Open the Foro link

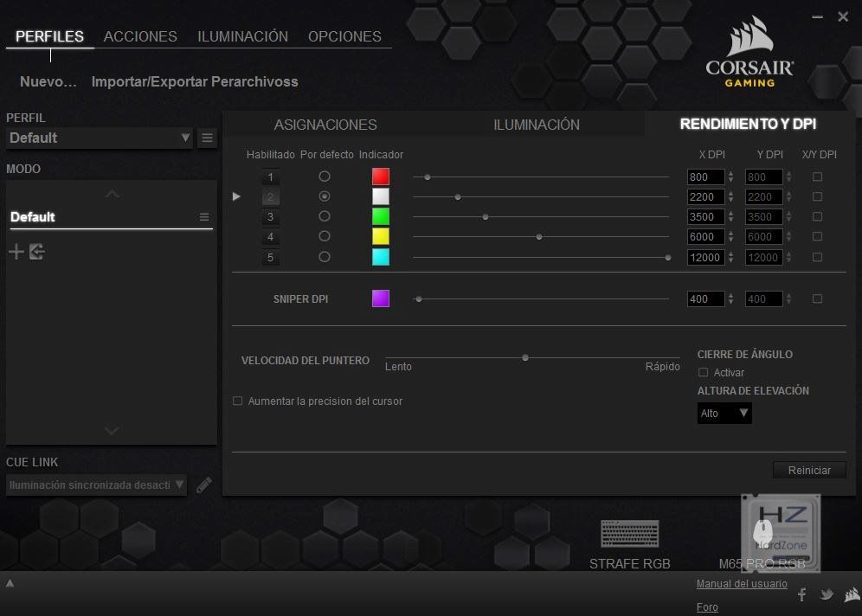point(707,607)
